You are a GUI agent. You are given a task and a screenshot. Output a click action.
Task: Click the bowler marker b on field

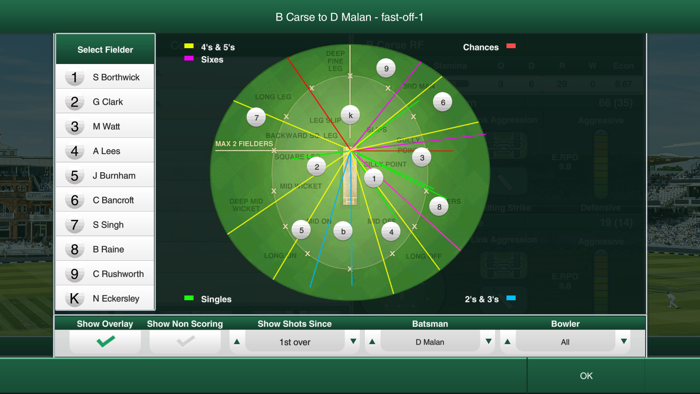[x=343, y=231]
